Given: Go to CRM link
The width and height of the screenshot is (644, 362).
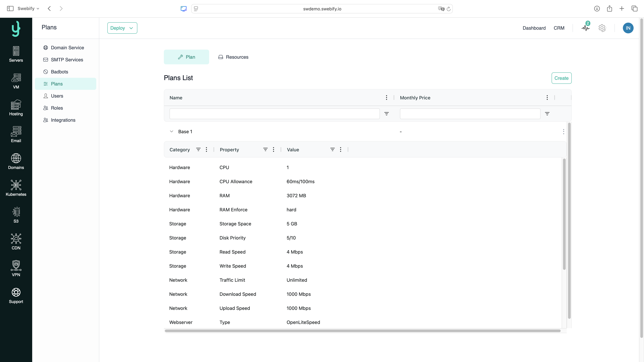Looking at the screenshot, I should pos(559,28).
